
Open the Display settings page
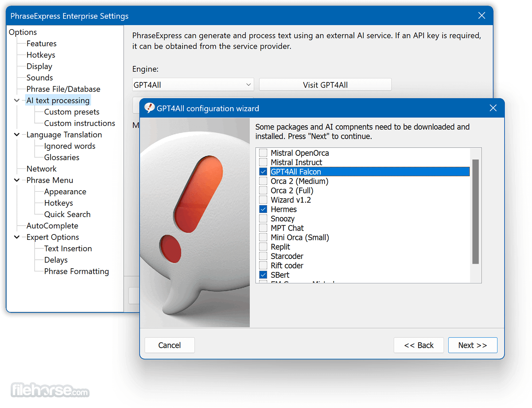coord(39,66)
